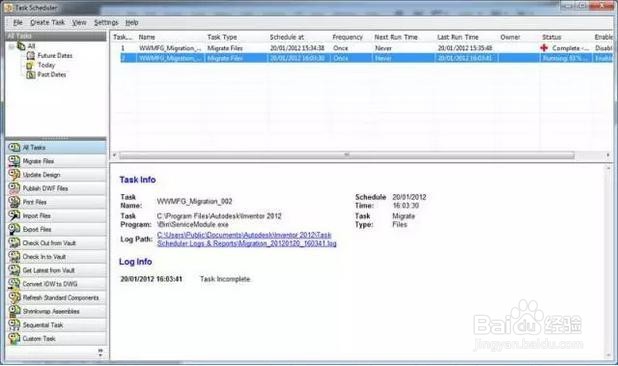Collapse the All tree node
This screenshot has height=366, width=618.
(11, 46)
